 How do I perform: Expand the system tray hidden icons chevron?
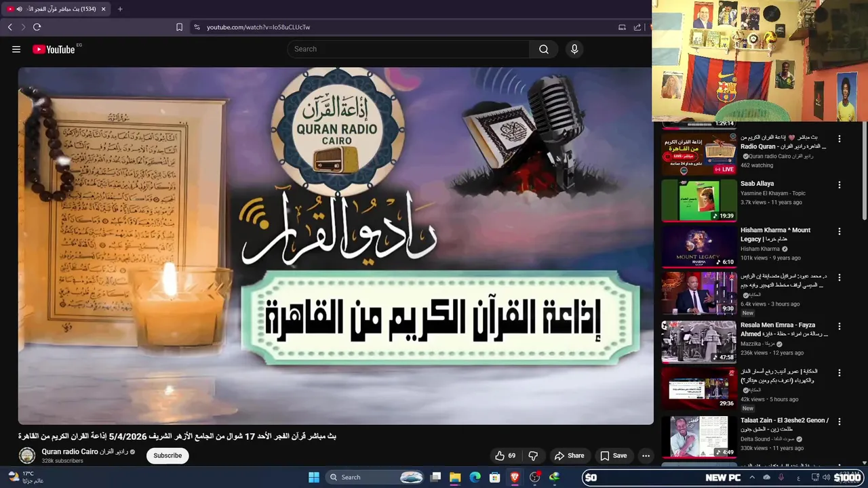click(x=752, y=477)
